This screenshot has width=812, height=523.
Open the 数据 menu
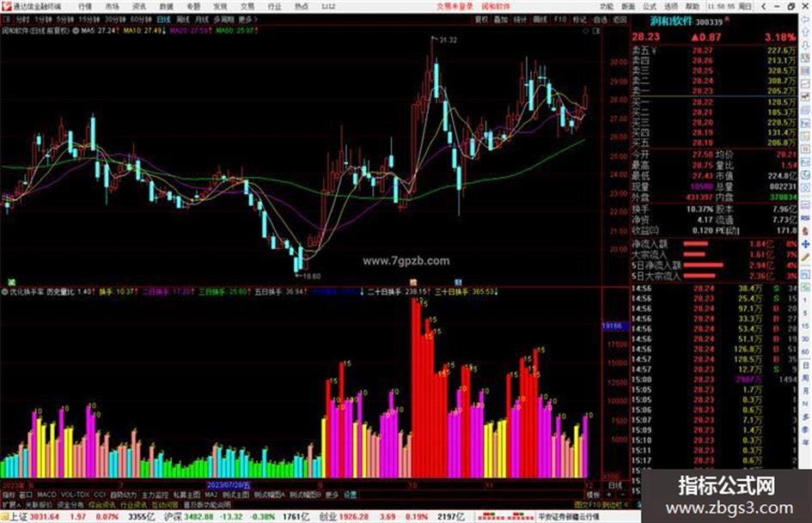pyautogui.click(x=166, y=6)
